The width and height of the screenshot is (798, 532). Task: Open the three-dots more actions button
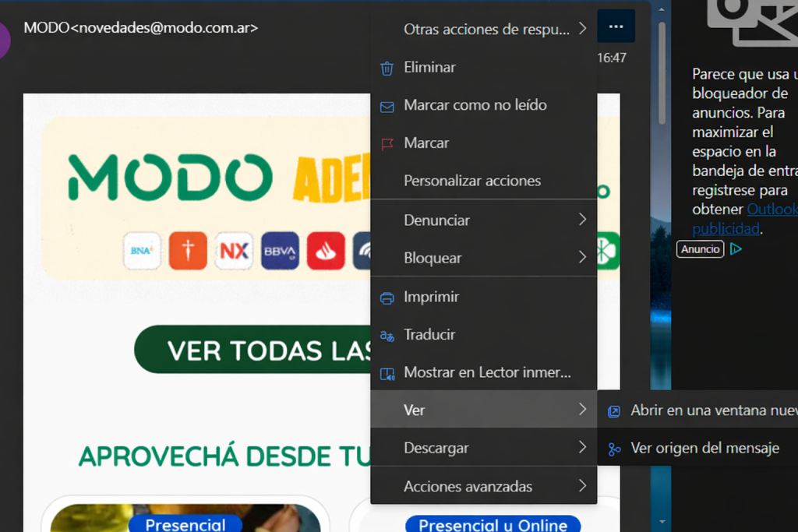(616, 26)
